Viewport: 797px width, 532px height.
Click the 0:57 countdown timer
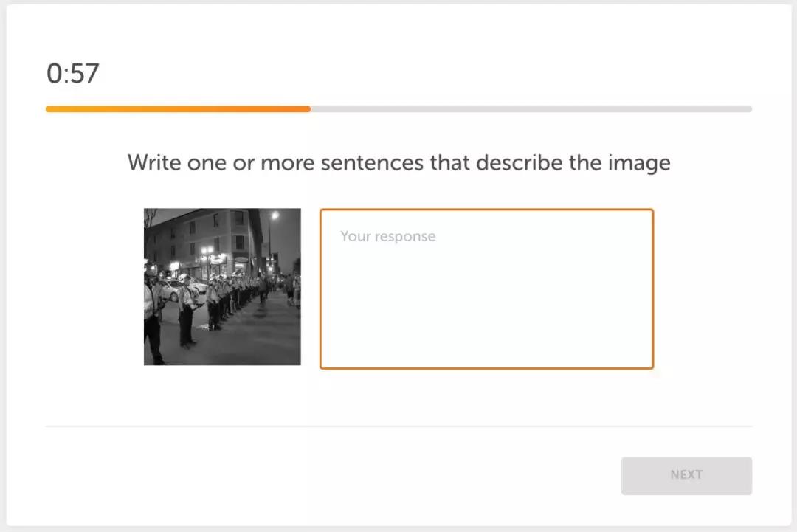[72, 73]
